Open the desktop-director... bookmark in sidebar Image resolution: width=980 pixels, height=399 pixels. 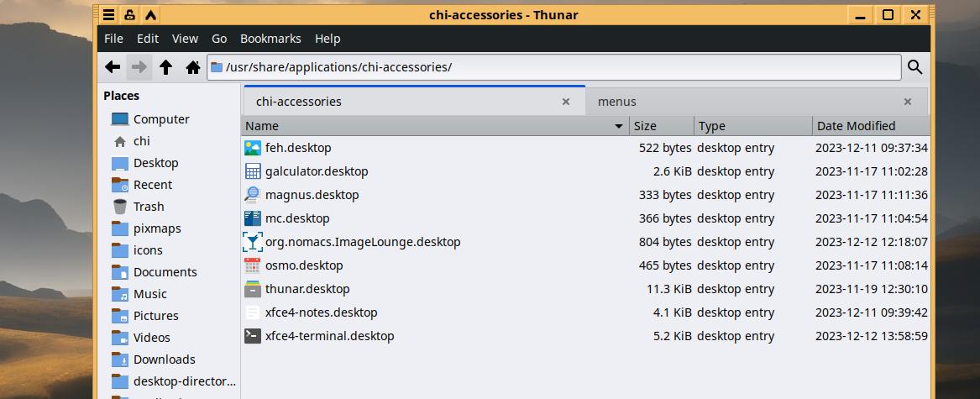185,381
